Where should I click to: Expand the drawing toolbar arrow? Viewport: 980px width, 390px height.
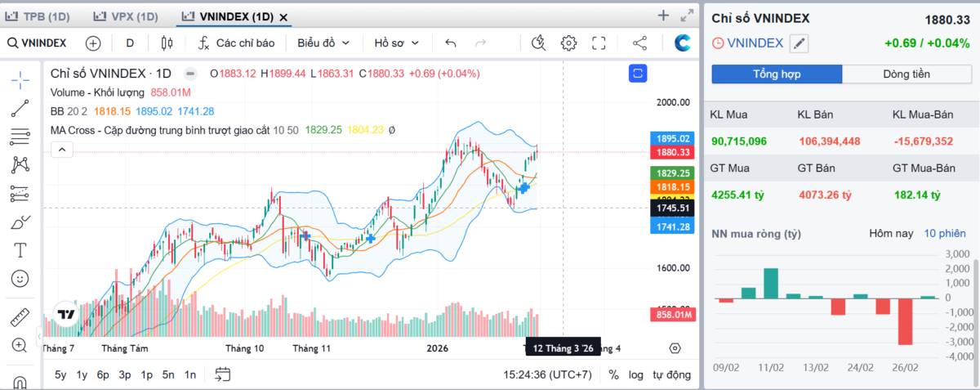(x=40, y=337)
